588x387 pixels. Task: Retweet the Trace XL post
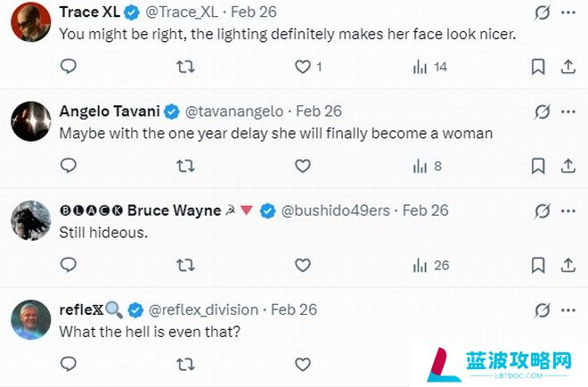pyautogui.click(x=185, y=67)
